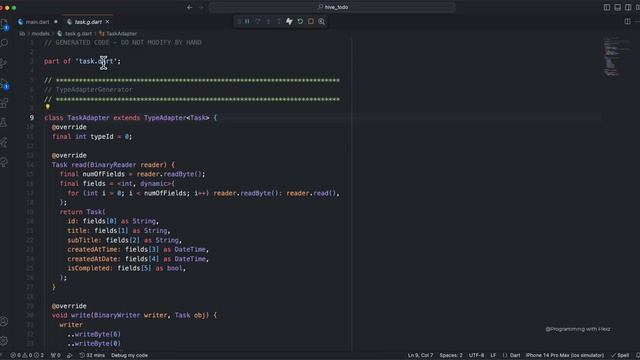640x360 pixels.
Task: Click the TypeAdapterGenerator comment line
Action: (88, 89)
